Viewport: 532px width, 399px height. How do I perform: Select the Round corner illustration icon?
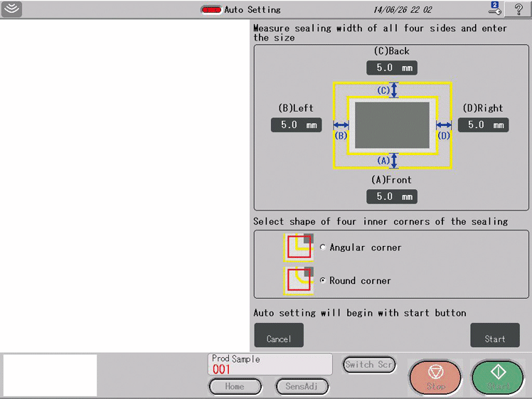[x=299, y=281]
